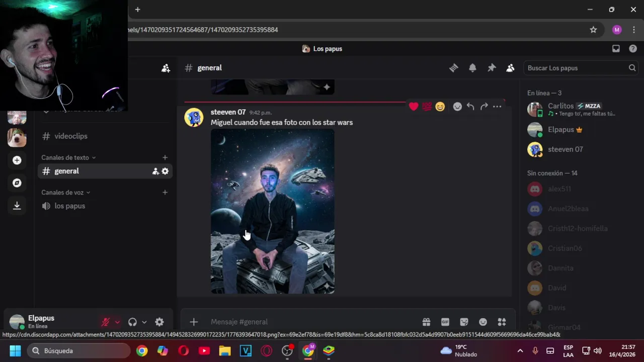Open Windows Start menu
The width and height of the screenshot is (644, 362).
pyautogui.click(x=15, y=350)
